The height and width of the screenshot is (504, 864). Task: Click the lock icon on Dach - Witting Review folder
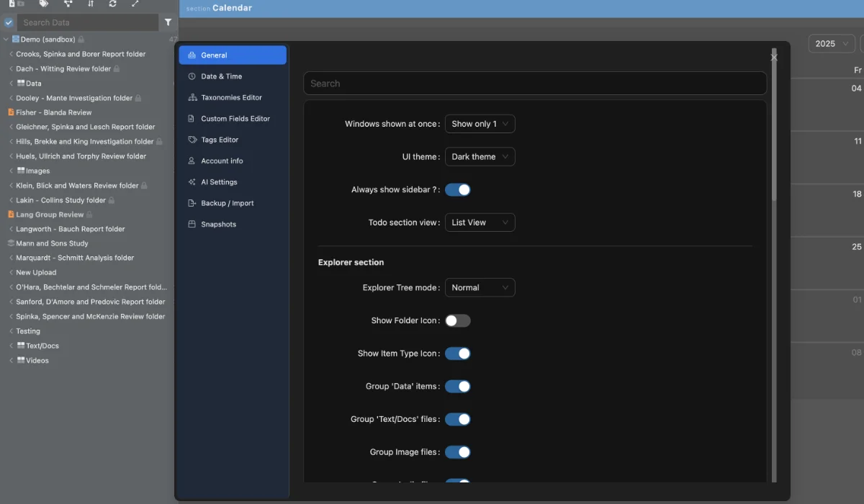117,69
